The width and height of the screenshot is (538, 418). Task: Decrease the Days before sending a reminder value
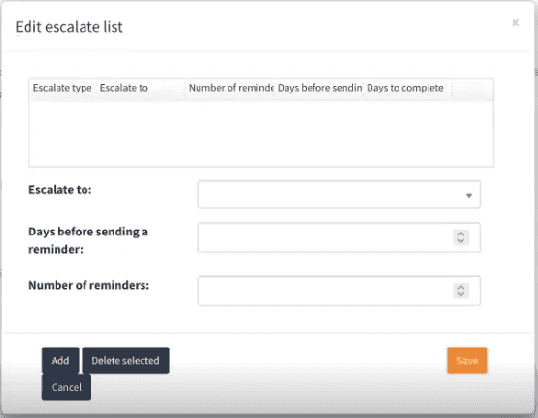coord(460,241)
